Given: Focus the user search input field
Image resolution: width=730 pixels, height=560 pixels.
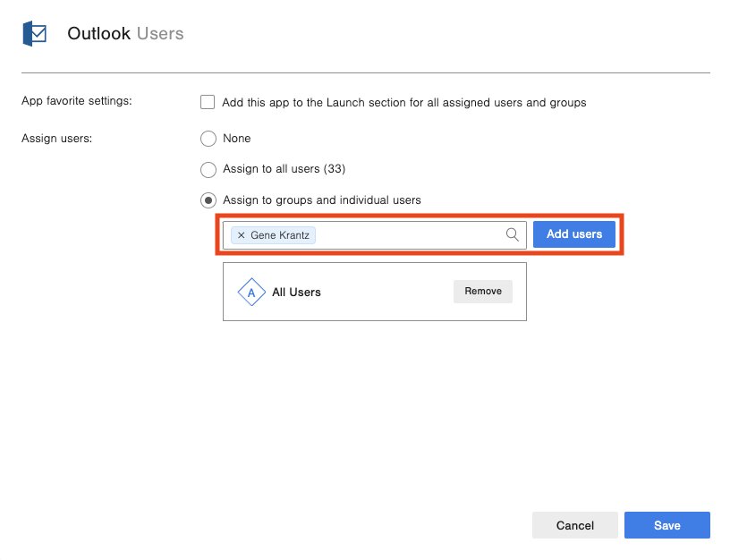Looking at the screenshot, I should (x=407, y=235).
